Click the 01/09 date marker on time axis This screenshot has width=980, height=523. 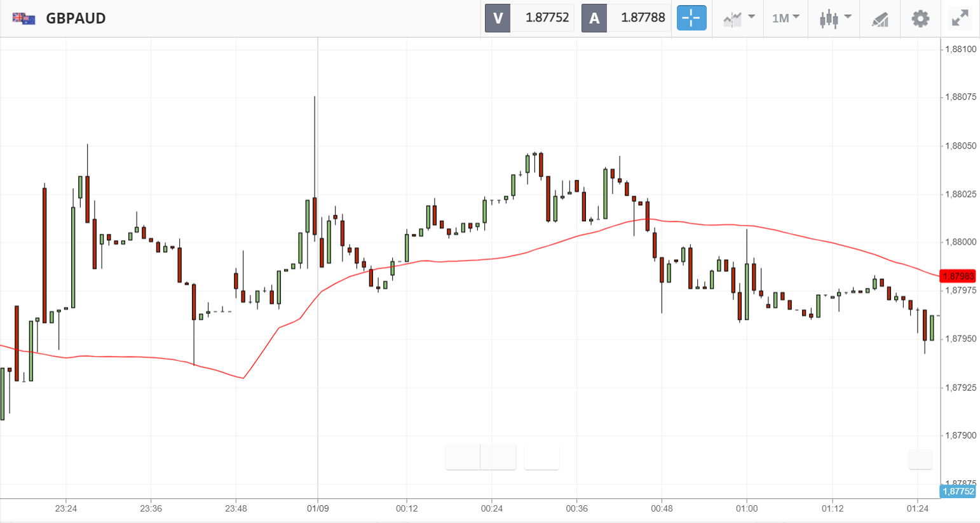pyautogui.click(x=318, y=508)
